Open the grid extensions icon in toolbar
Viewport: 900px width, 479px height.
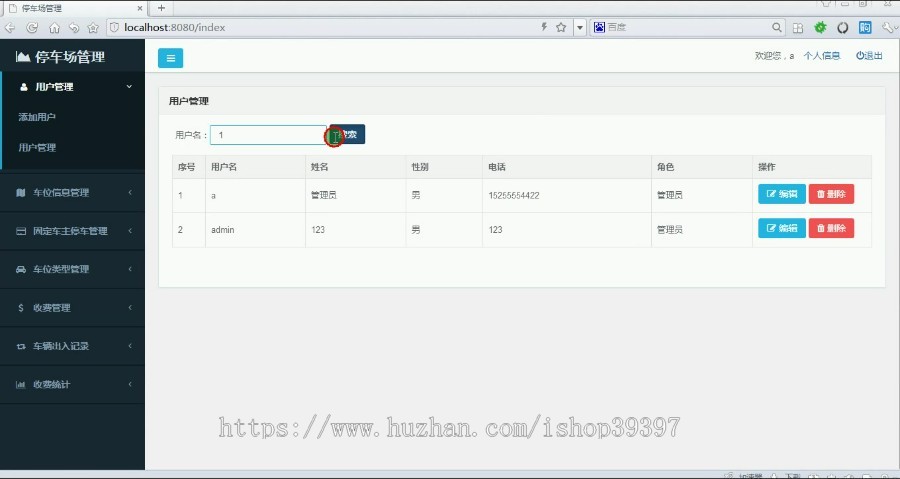point(798,28)
